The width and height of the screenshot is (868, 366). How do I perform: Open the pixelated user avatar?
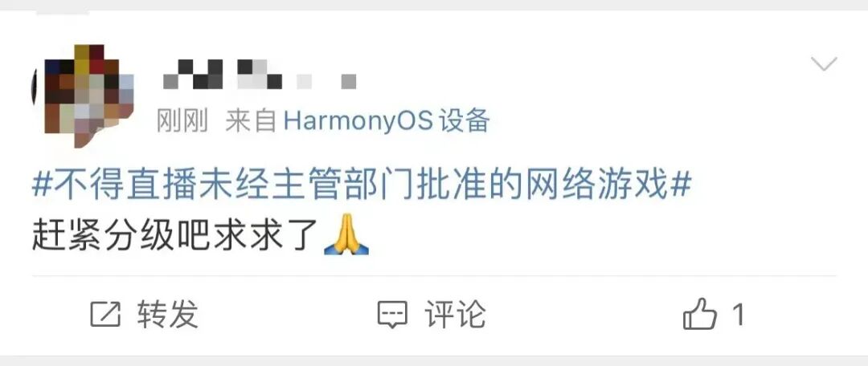[83, 96]
